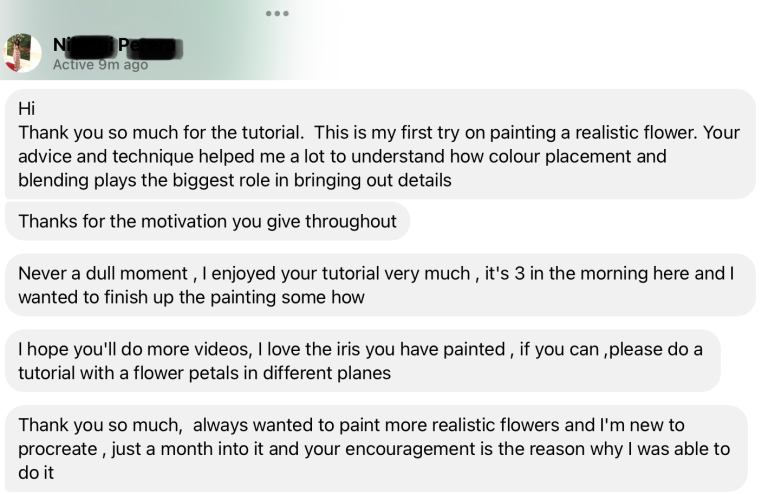Select the "Hi" greeting line
The height and width of the screenshot is (494, 768).
point(26,109)
